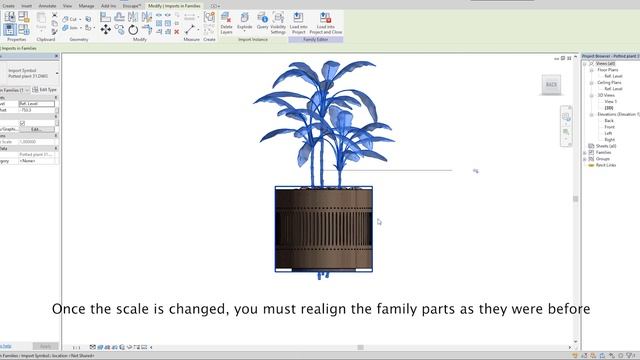Image resolution: width=640 pixels, height=360 pixels.
Task: Open the Explode dropdown arrow
Action: point(244,32)
